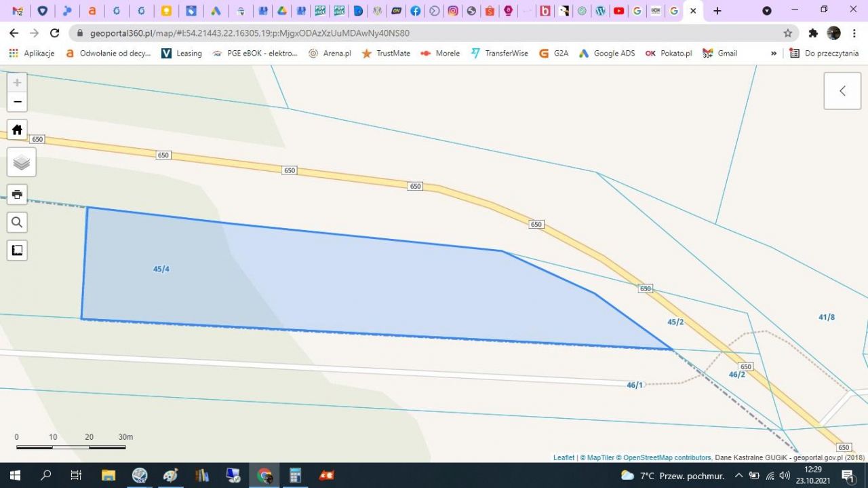868x488 pixels.
Task: Show hidden system tray icons
Action: coord(738,475)
